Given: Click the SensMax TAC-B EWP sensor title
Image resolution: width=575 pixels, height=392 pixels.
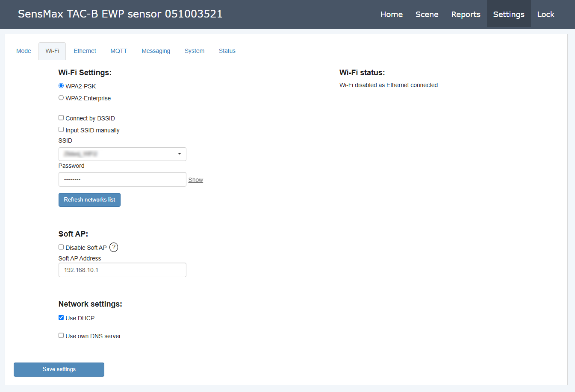Looking at the screenshot, I should [x=120, y=14].
